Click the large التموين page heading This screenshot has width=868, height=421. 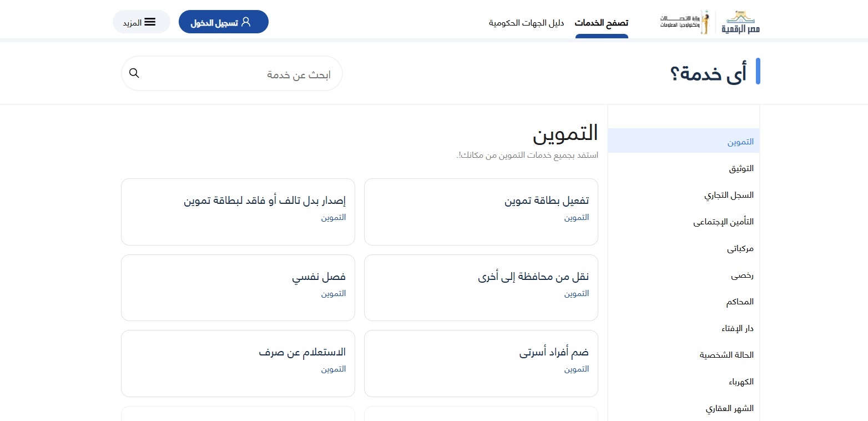(x=566, y=133)
